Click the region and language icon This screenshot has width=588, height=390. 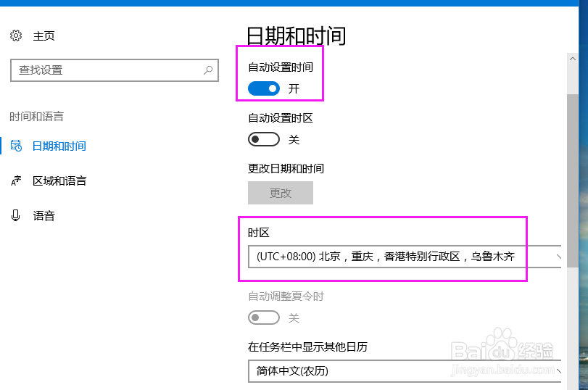pyautogui.click(x=16, y=181)
